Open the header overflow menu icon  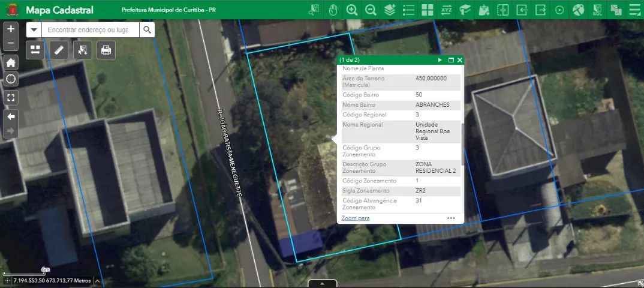click(x=634, y=10)
